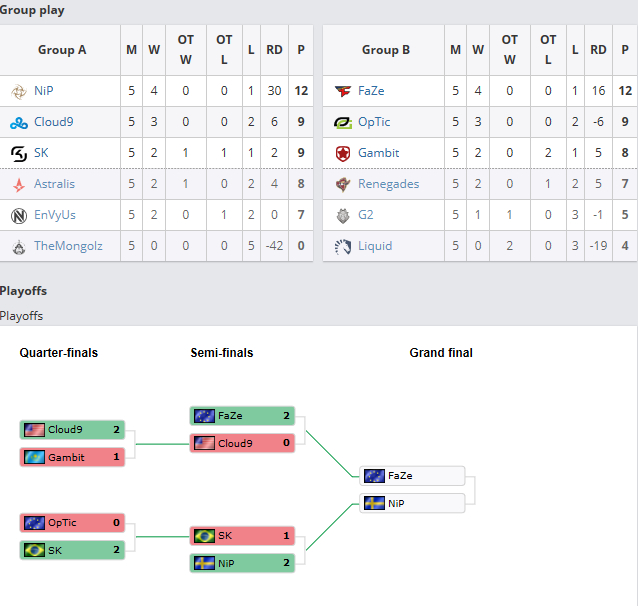Click the Cloud9 logo in Group A
This screenshot has width=638, height=606.
click(x=18, y=122)
